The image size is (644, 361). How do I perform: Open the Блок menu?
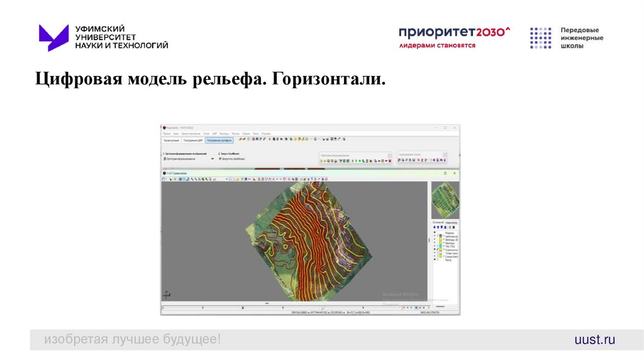176,133
